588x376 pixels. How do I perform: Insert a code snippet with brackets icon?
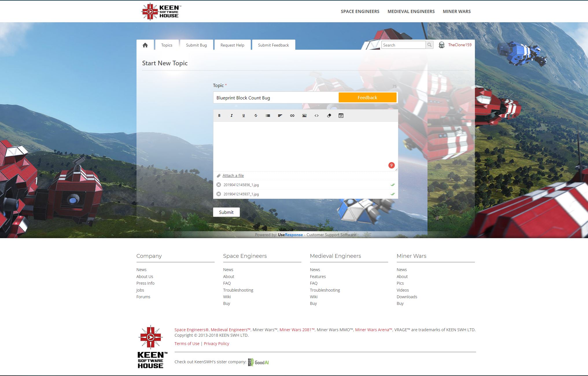316,116
